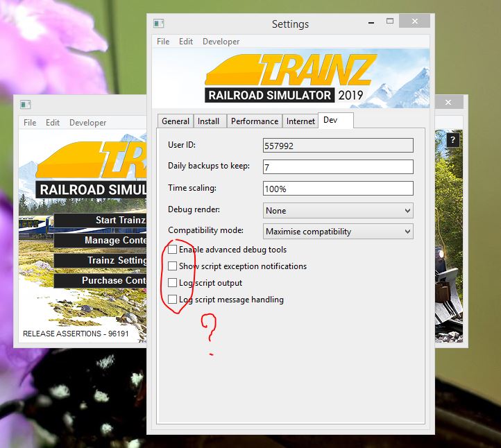The image size is (501, 448).
Task: Open File menu in Settings window
Action: (x=163, y=42)
